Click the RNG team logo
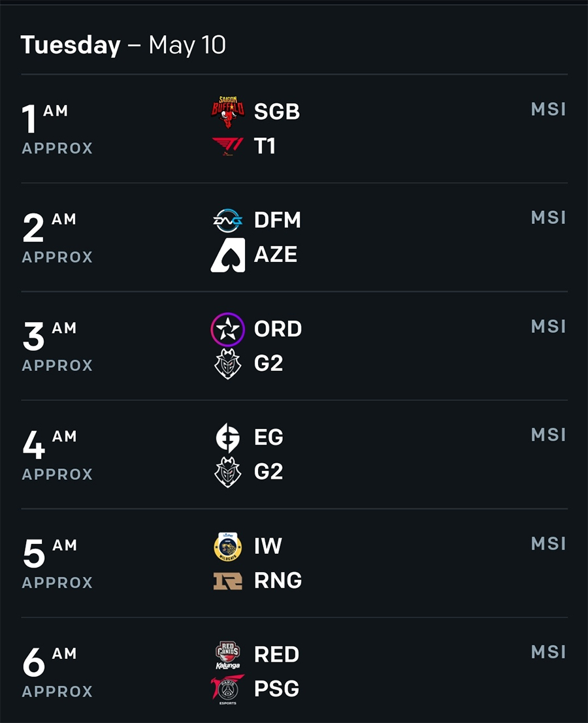Screen dimensions: 588x723 coord(228,581)
